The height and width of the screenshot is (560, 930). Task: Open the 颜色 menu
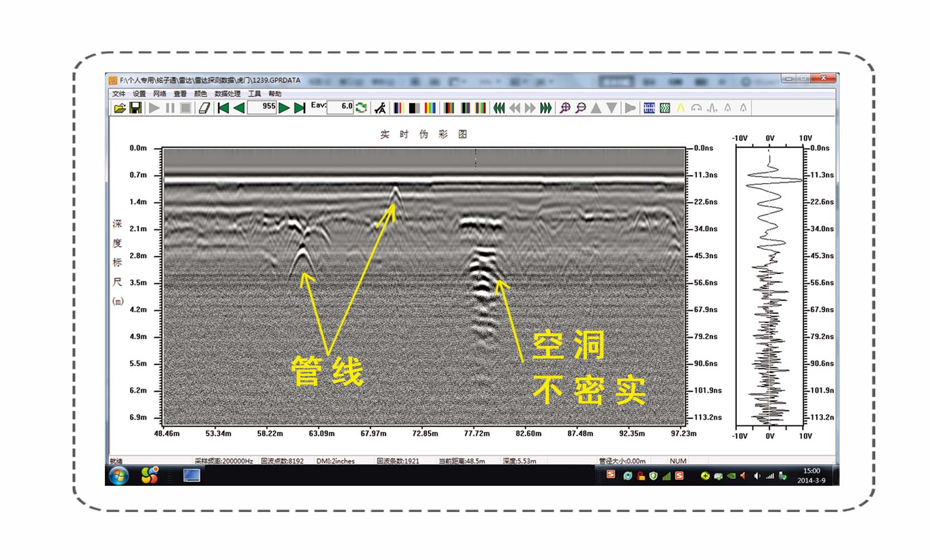[200, 94]
